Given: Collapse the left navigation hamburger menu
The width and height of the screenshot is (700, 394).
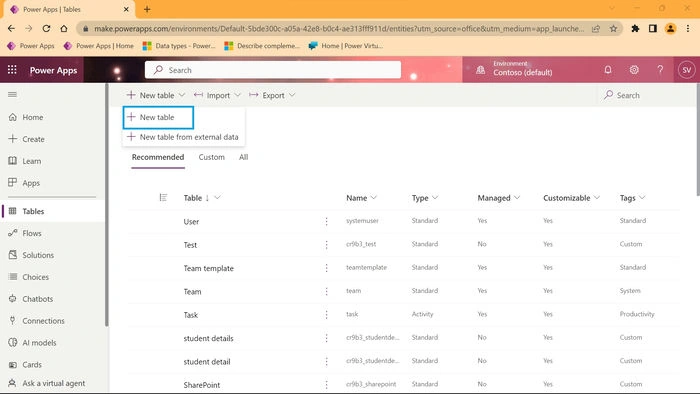Looking at the screenshot, I should point(12,95).
